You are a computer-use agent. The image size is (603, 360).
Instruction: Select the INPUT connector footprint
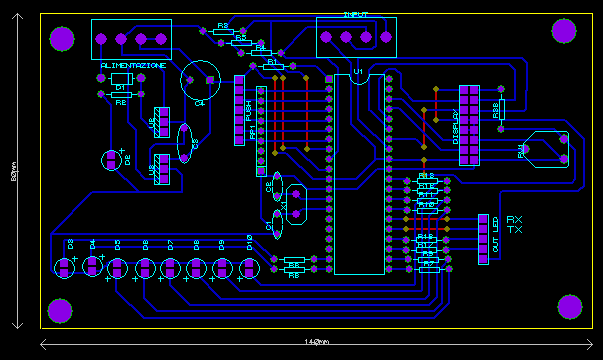[x=356, y=37]
